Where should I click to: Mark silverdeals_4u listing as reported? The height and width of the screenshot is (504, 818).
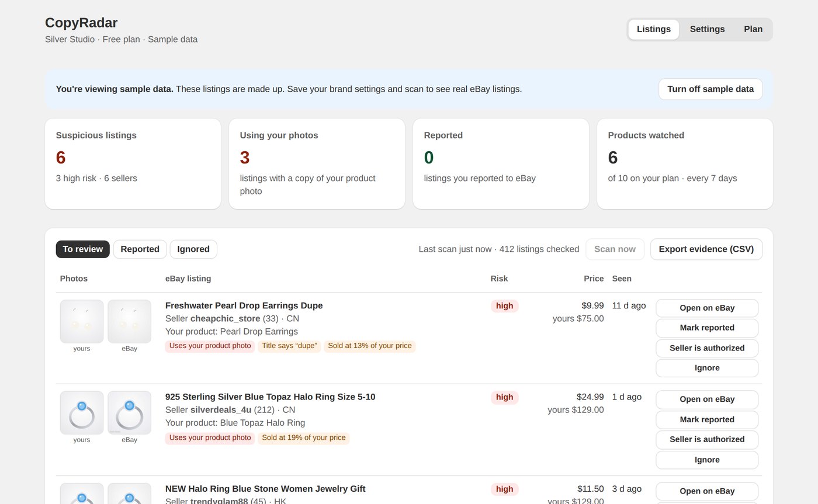point(707,419)
